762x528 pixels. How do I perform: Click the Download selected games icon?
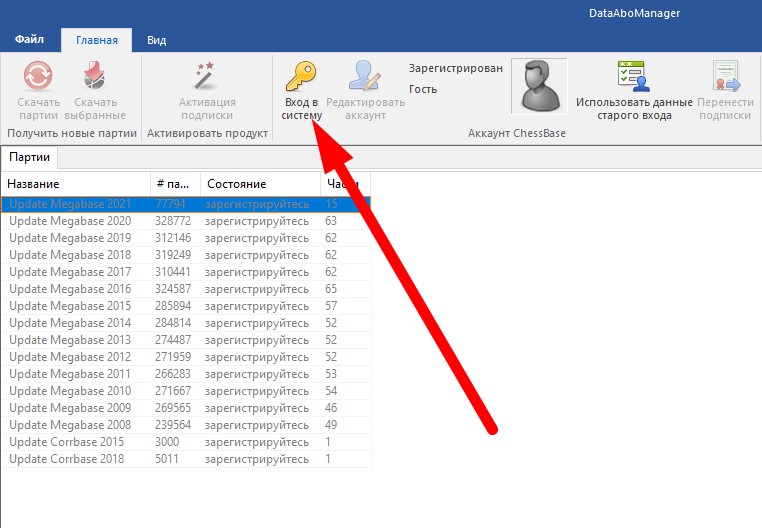(x=99, y=77)
